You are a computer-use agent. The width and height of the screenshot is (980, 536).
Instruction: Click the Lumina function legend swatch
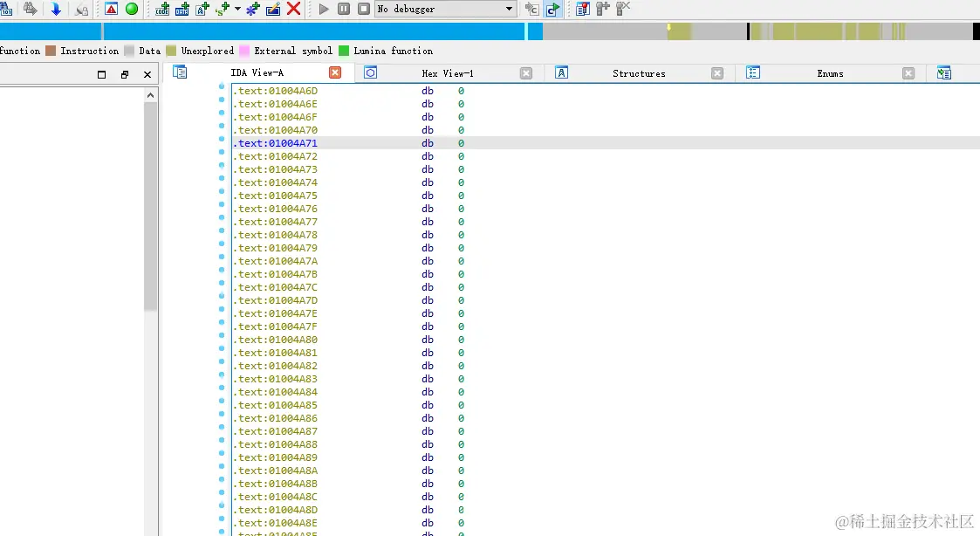(344, 51)
